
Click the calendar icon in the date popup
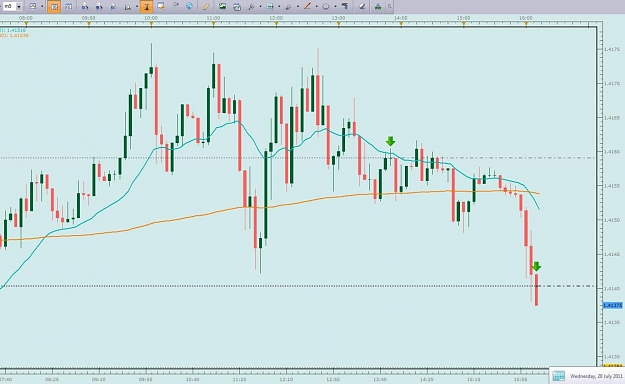pos(558,376)
